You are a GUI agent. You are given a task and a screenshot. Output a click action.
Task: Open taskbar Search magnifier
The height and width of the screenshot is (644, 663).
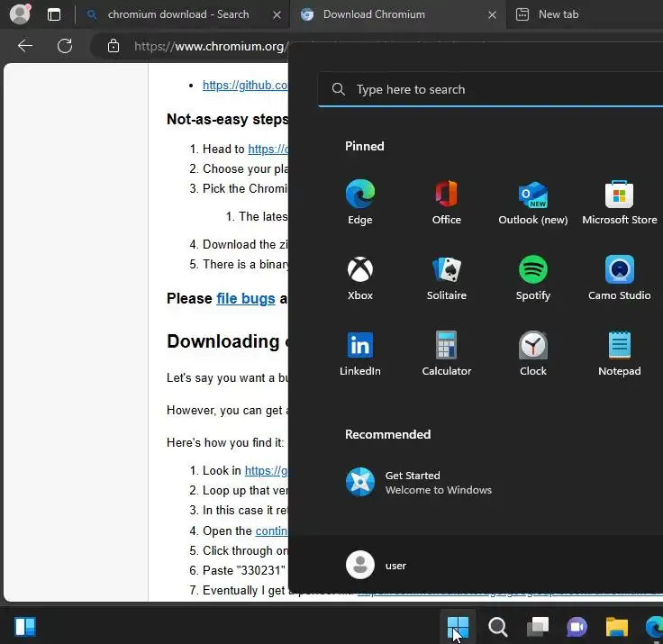tap(497, 627)
